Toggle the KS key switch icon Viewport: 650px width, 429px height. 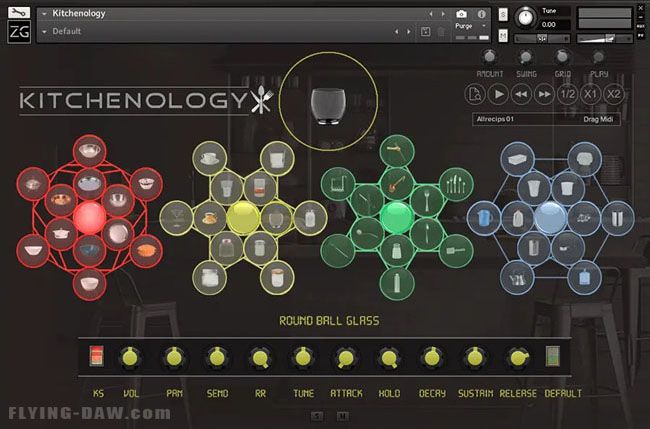click(x=97, y=356)
